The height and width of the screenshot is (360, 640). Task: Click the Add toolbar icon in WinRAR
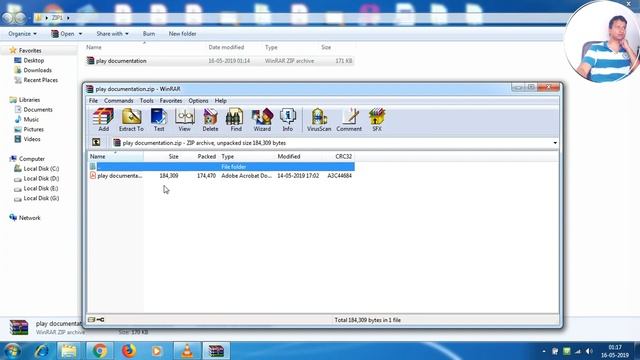point(103,120)
